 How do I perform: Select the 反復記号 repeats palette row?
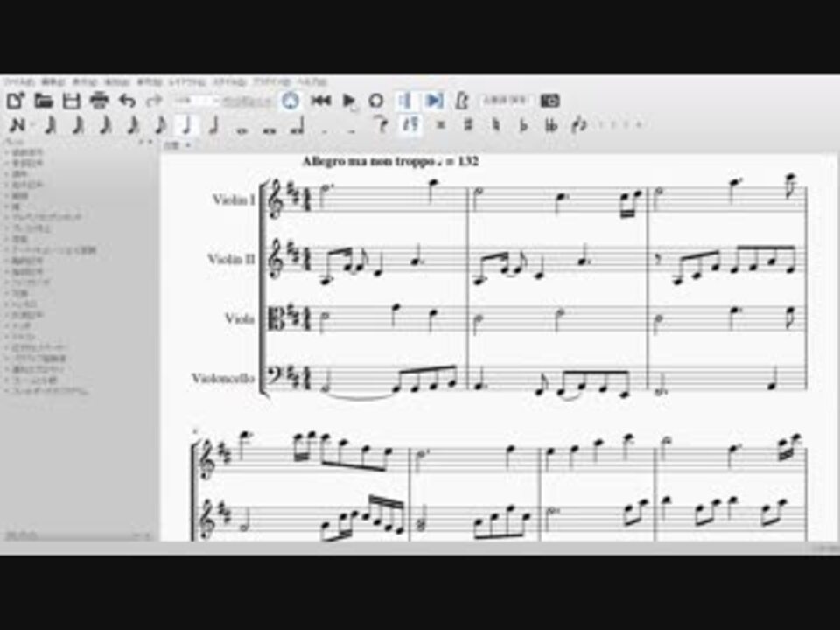28,315
